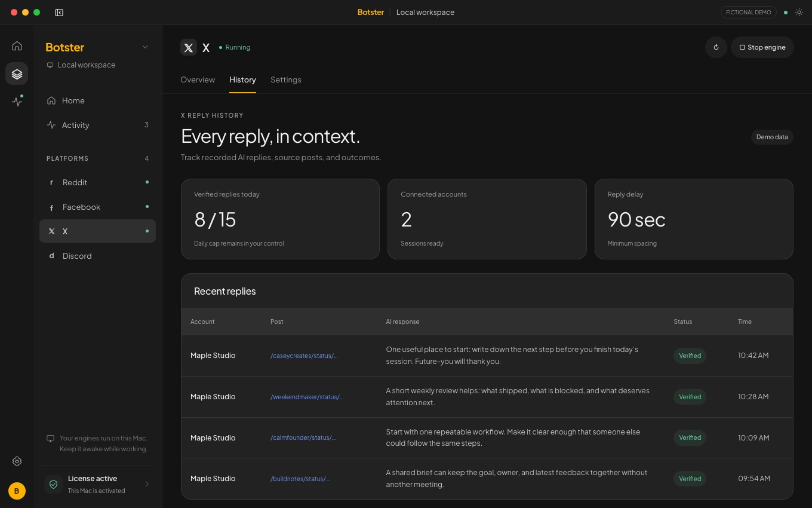Image resolution: width=812 pixels, height=508 pixels.
Task: Select the X platform row
Action: click(x=97, y=231)
